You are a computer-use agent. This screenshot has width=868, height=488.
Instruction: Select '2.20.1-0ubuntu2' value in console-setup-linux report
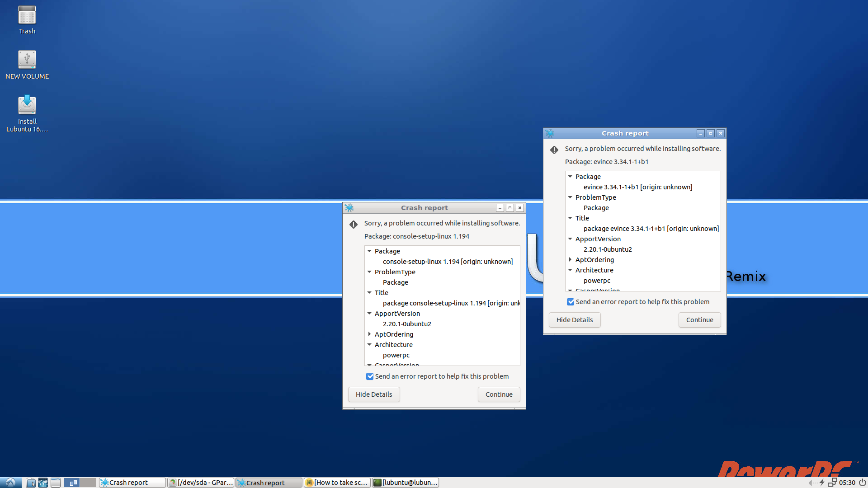(x=407, y=324)
